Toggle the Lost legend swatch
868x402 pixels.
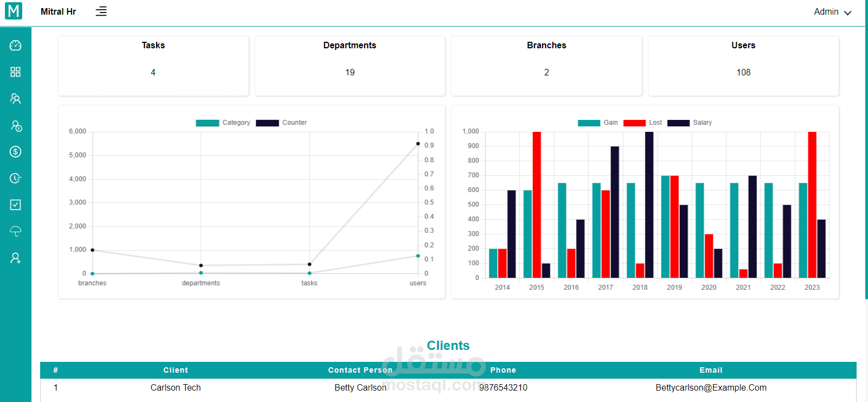tap(635, 123)
